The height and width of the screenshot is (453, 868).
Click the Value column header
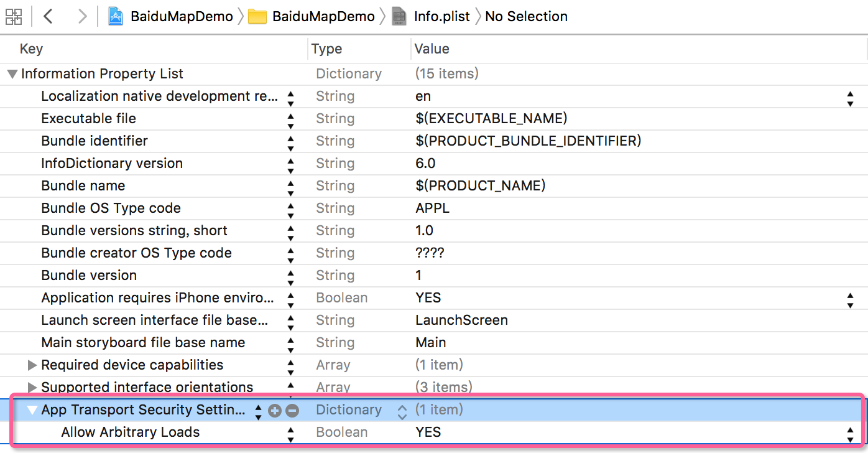pyautogui.click(x=432, y=49)
